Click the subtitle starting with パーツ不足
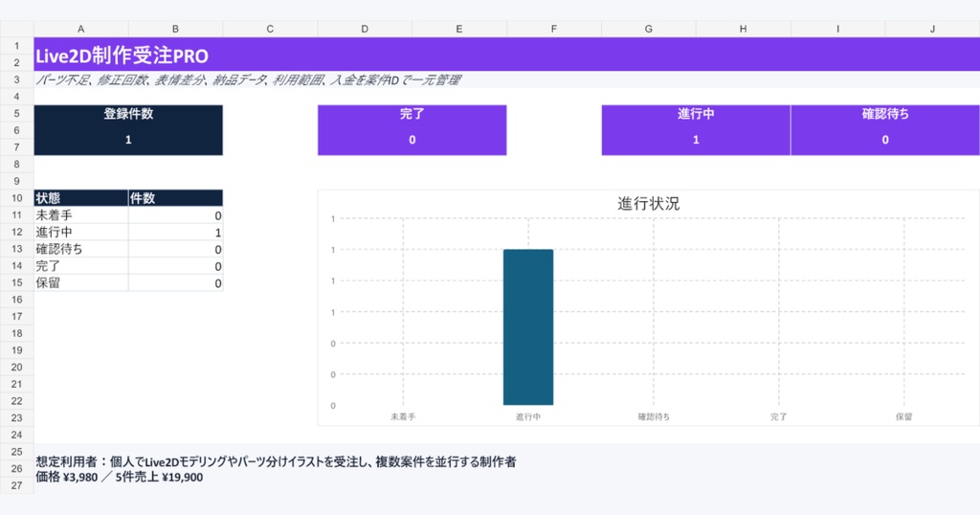Image resolution: width=980 pixels, height=515 pixels. click(x=248, y=79)
